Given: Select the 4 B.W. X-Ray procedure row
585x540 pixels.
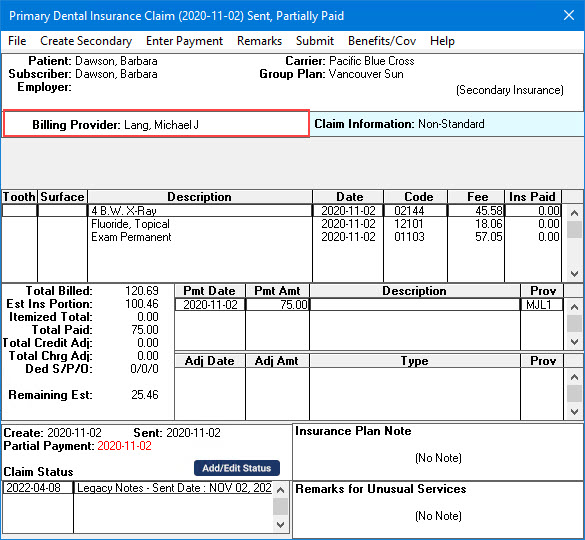Looking at the screenshot, I should pyautogui.click(x=281, y=211).
